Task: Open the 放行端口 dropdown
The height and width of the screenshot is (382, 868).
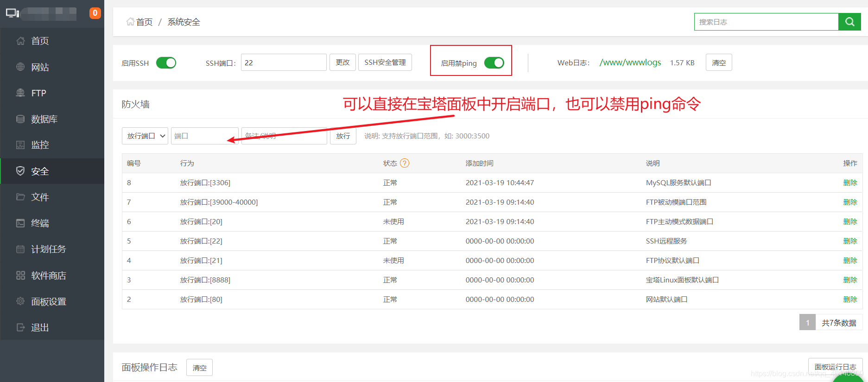Action: (x=145, y=136)
